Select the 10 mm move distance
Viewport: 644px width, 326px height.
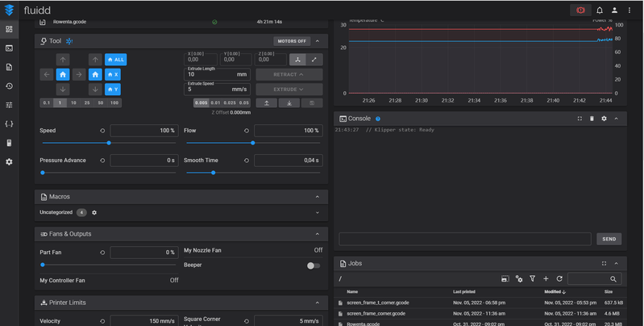click(73, 103)
